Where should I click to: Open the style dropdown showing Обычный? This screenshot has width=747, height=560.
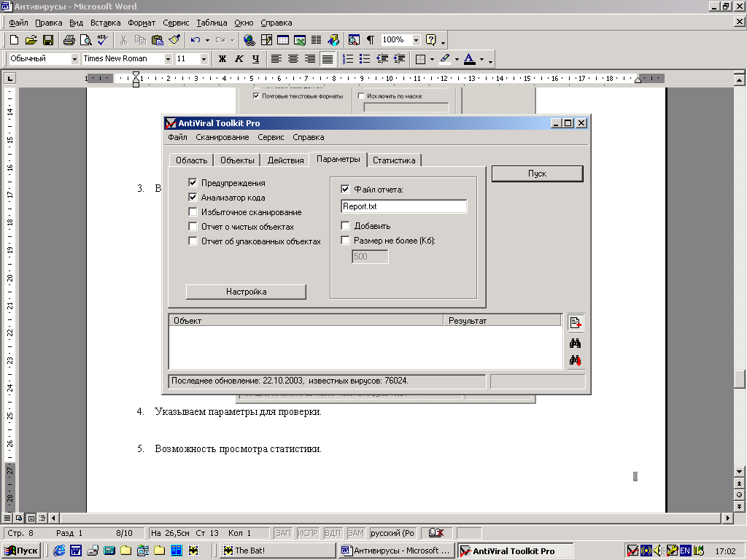(75, 59)
